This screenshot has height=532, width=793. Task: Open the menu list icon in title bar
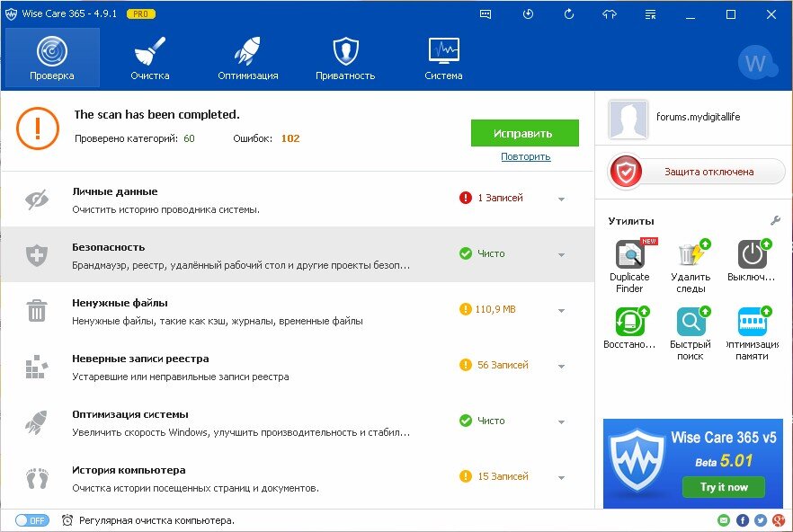650,14
